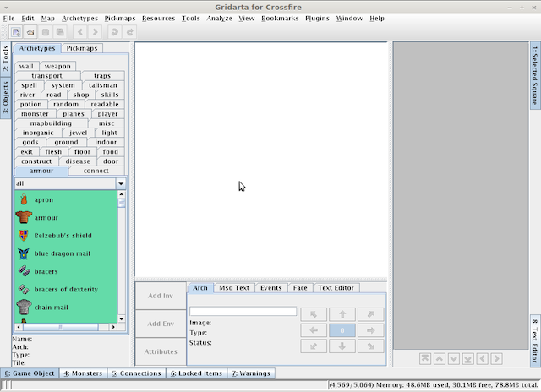Click the Open Map folder icon
This screenshot has width=541, height=392.
point(30,32)
